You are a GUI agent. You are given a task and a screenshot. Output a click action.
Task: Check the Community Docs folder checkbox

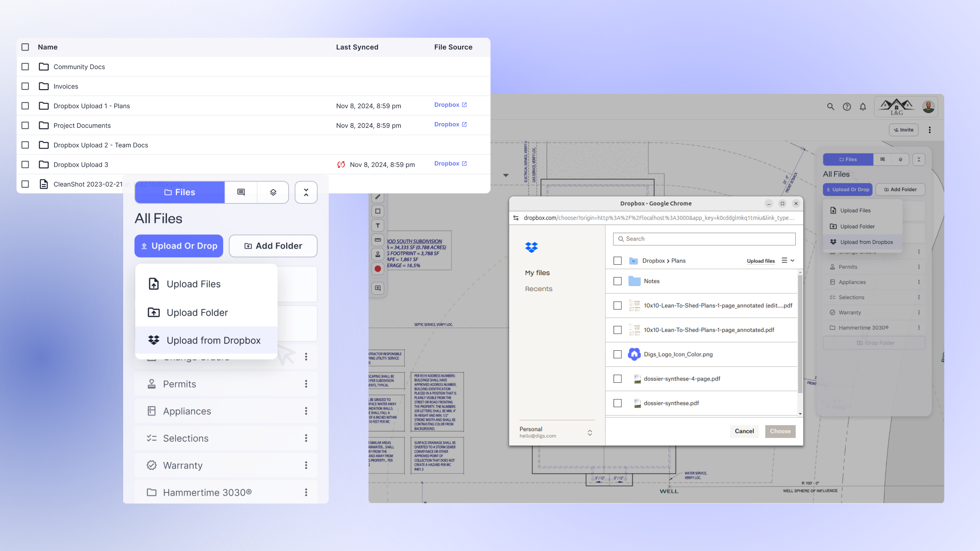click(25, 67)
